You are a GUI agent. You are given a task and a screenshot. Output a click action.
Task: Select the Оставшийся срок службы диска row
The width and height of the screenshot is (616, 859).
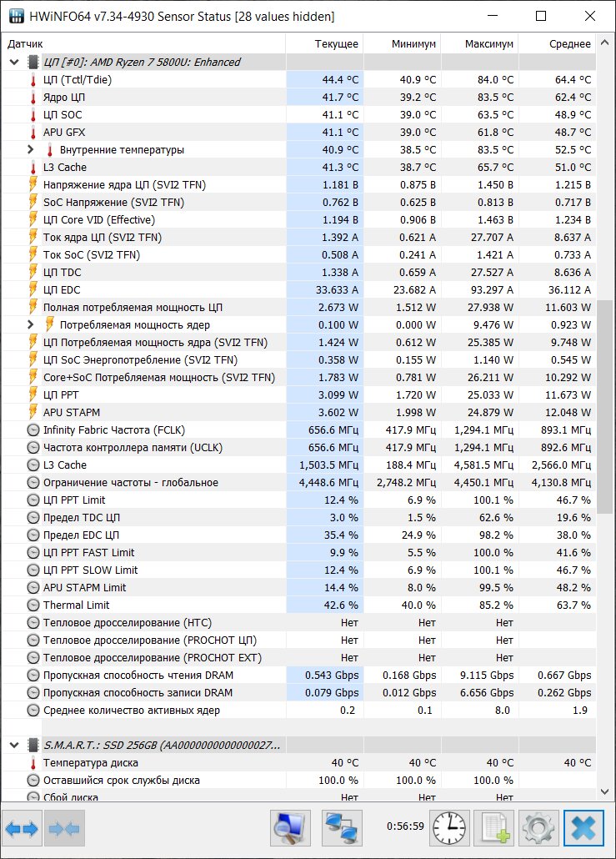pos(299,781)
